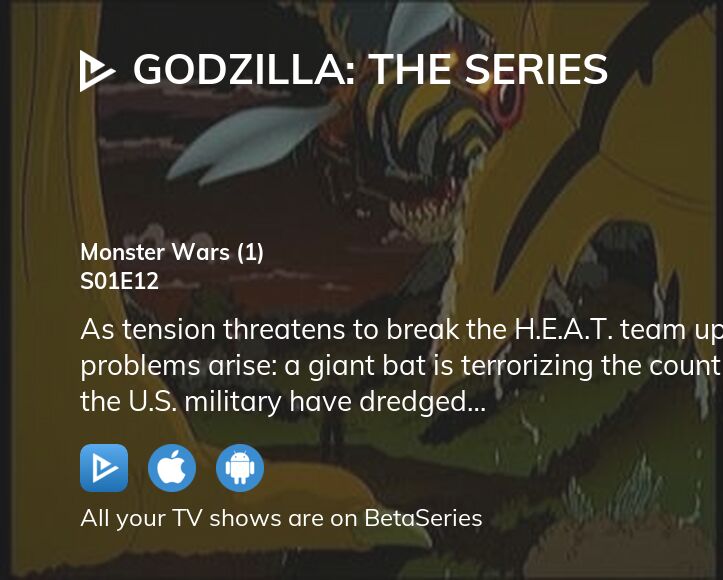Click the word BetaSeries in the tagline
723x580 pixels.
pos(422,517)
